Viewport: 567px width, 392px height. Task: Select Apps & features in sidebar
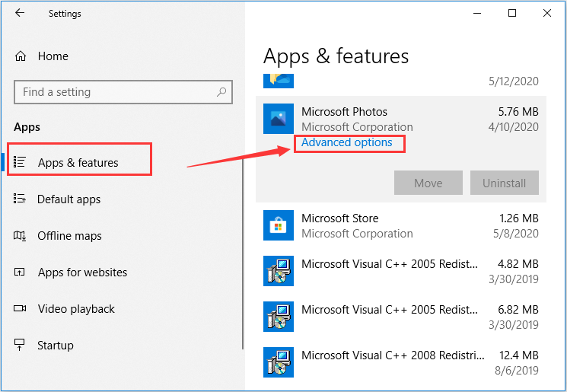[78, 162]
